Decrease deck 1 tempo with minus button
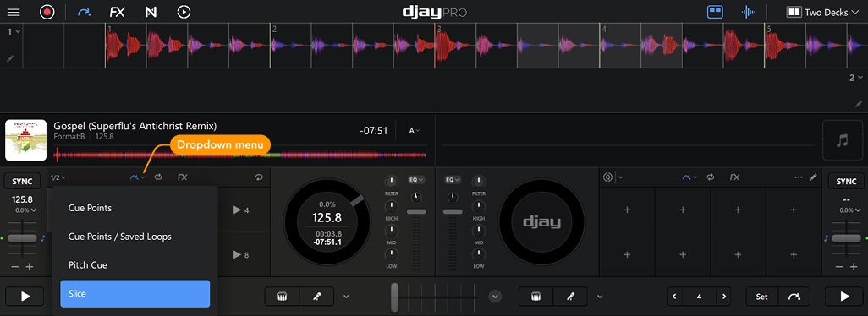Screen dimensions: 868x316 (x=15, y=267)
